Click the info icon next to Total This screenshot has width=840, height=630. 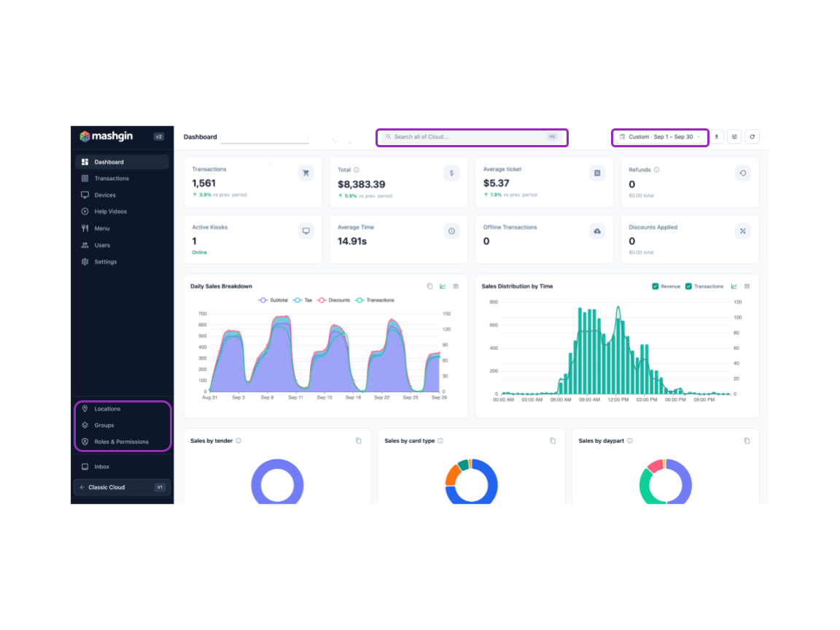(357, 170)
